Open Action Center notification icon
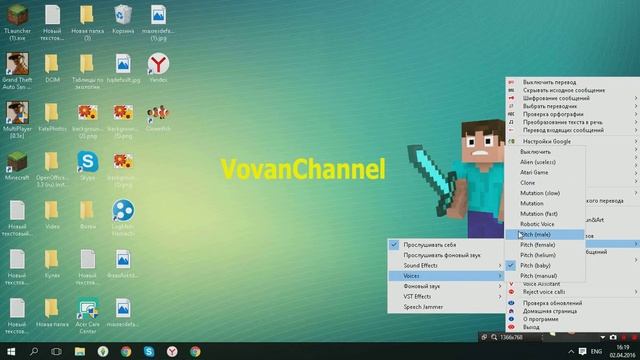640x360 pixels. [582, 351]
